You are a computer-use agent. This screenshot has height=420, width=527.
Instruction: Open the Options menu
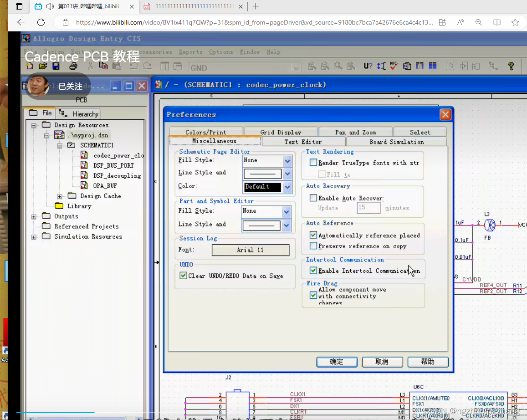pyautogui.click(x=221, y=52)
